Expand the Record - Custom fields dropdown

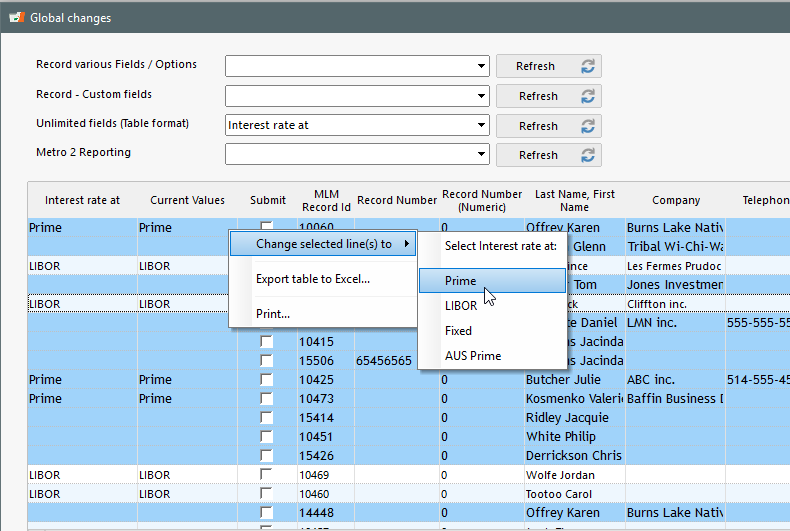(x=481, y=96)
